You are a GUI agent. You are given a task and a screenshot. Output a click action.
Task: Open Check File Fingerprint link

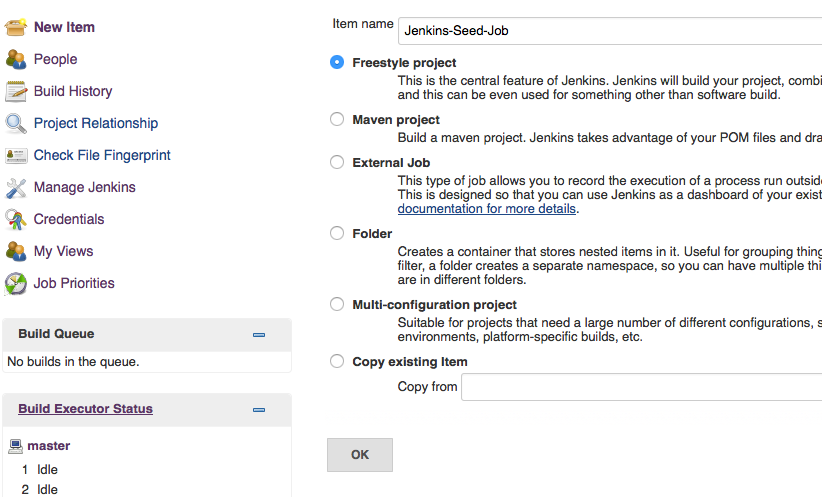[x=102, y=155]
